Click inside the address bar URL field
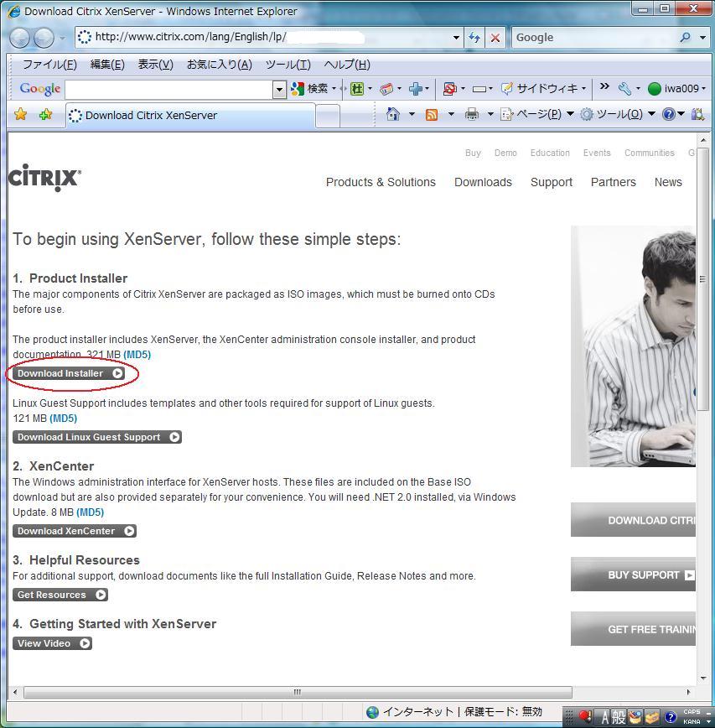Screen dimensions: 715x728 (269, 37)
